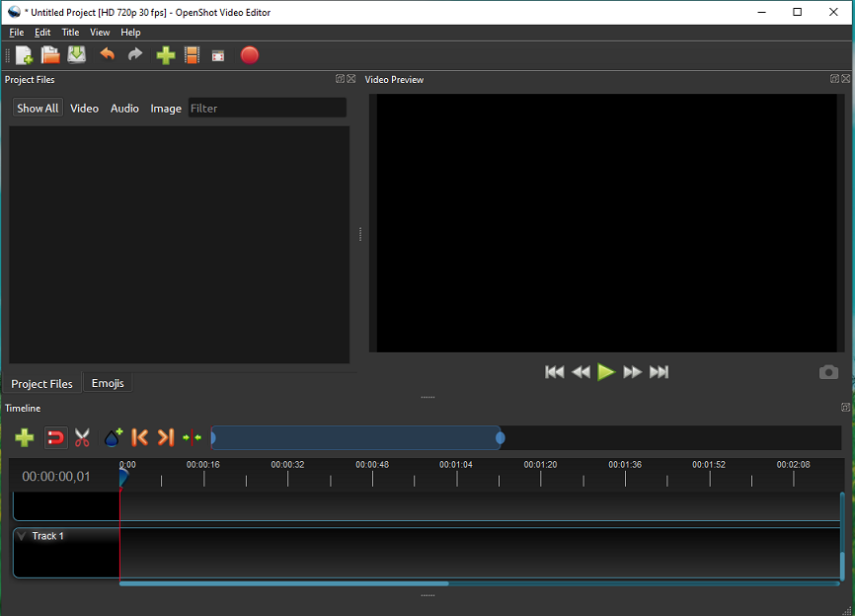Create a new project with toolbar icon

pyautogui.click(x=24, y=55)
